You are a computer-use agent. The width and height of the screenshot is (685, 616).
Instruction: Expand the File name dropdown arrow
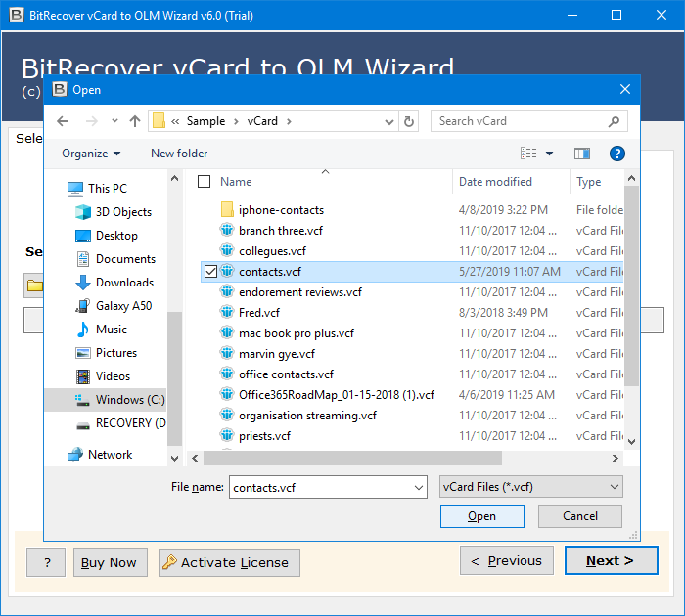click(x=419, y=488)
